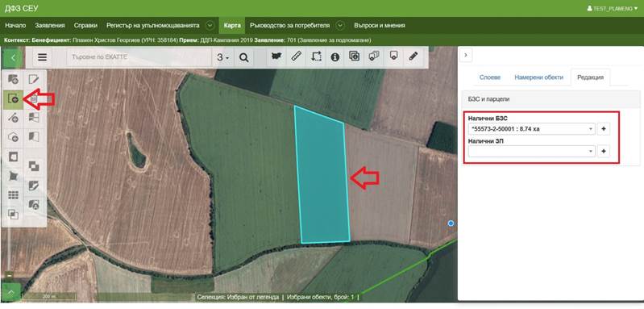The image size is (644, 309).
Task: Collapse left panel with green back arrow
Action: 13,57
